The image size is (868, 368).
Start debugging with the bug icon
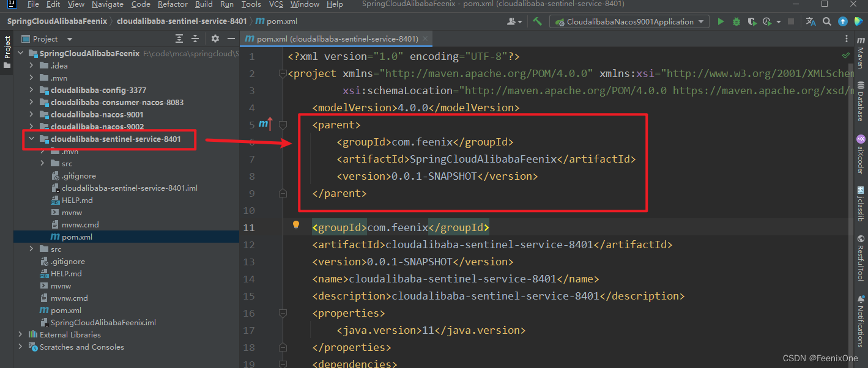736,21
